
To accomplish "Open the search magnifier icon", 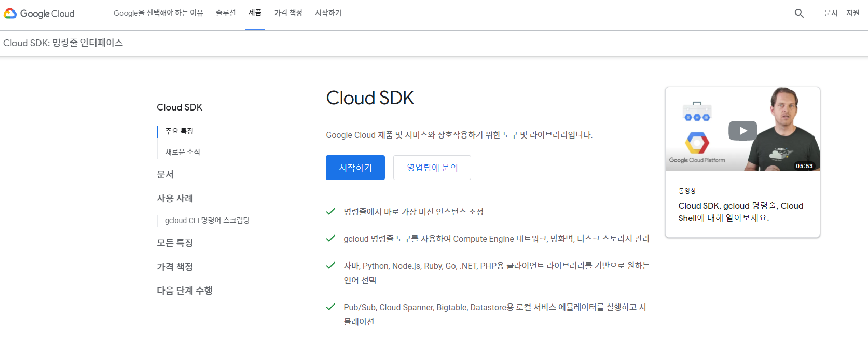I will [x=799, y=13].
